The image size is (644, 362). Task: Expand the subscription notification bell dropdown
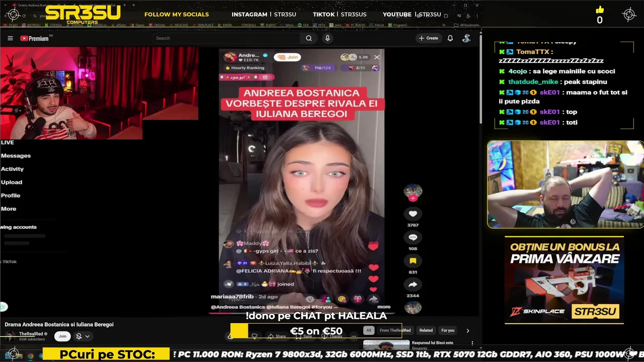point(82,336)
